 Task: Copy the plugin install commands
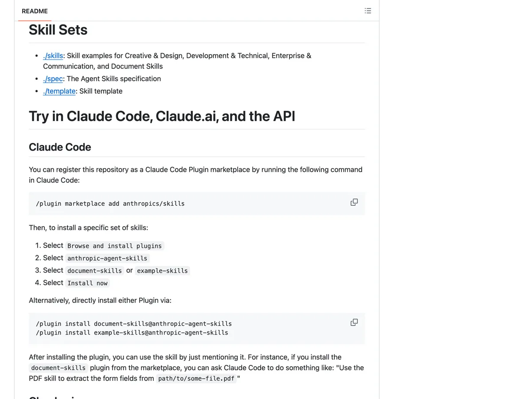point(354,322)
